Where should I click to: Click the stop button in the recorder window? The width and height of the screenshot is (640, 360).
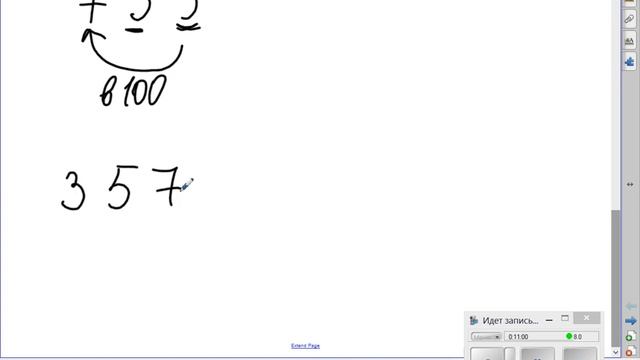coord(580,354)
